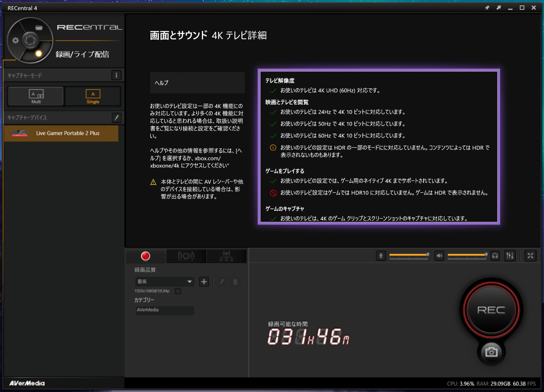
Task: Click the diagonal arrow icon in title bar
Action: coord(499,8)
